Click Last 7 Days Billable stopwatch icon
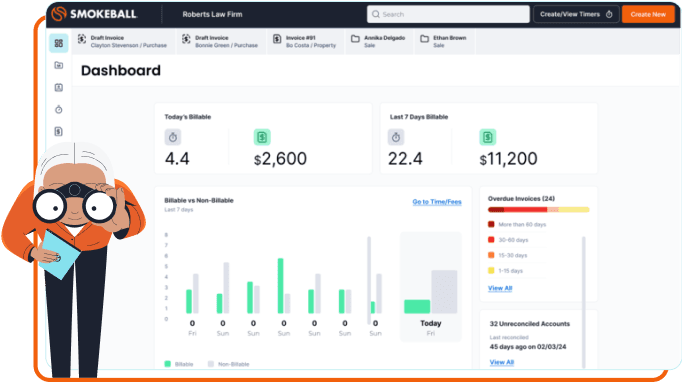 pyautogui.click(x=396, y=137)
